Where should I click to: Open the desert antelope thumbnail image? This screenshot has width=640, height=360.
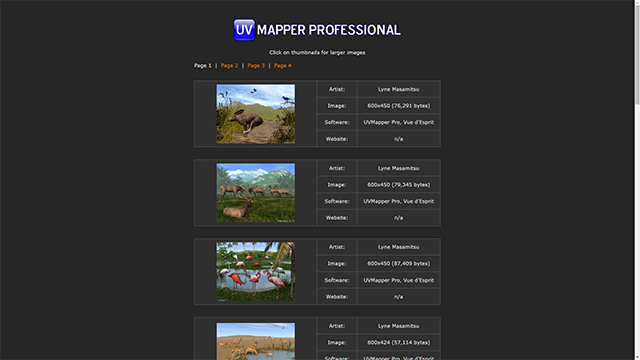256,341
